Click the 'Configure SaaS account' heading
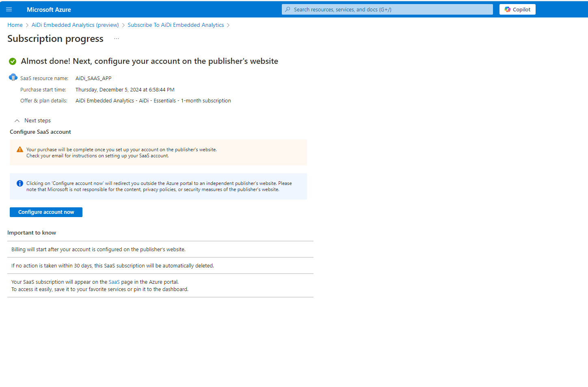Viewport: 588px width, 387px height. pos(40,132)
